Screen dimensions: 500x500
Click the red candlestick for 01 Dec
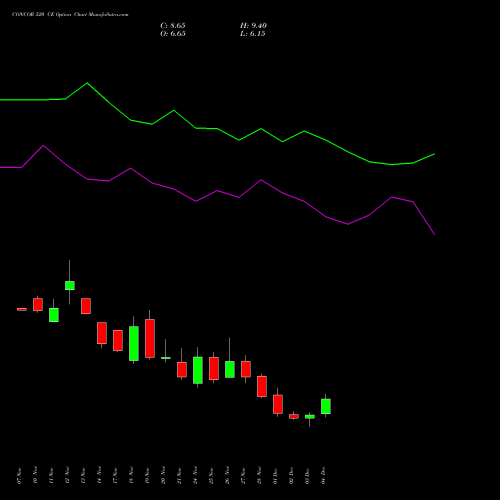[278, 404]
